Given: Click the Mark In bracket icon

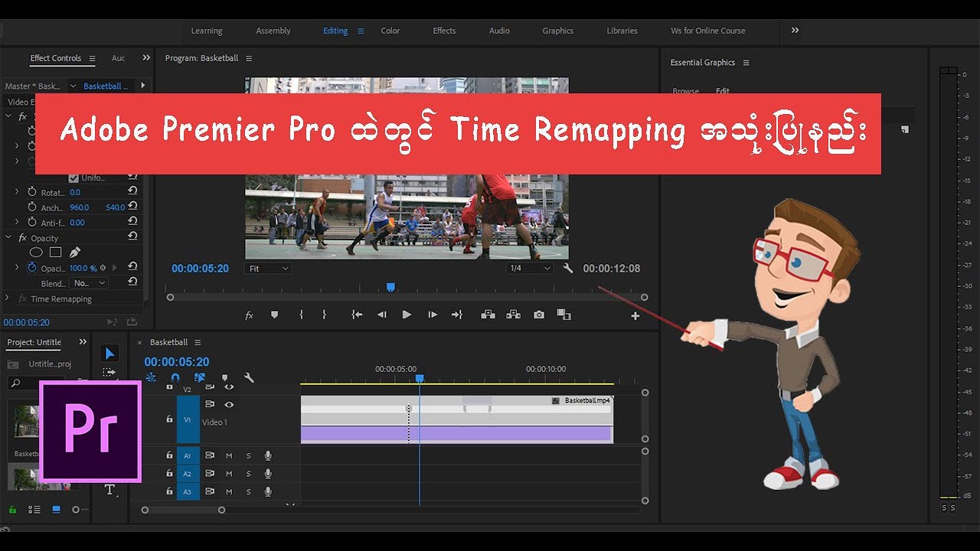Looking at the screenshot, I should 301,315.
